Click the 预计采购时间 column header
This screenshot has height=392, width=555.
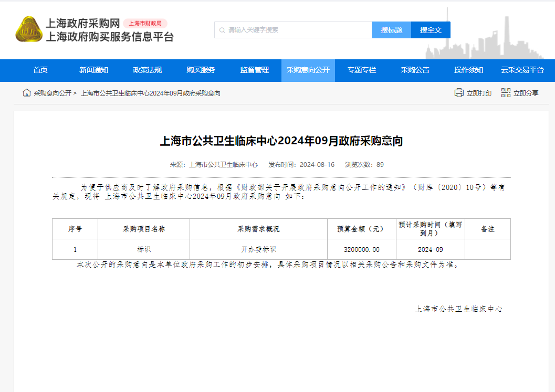tap(431, 229)
